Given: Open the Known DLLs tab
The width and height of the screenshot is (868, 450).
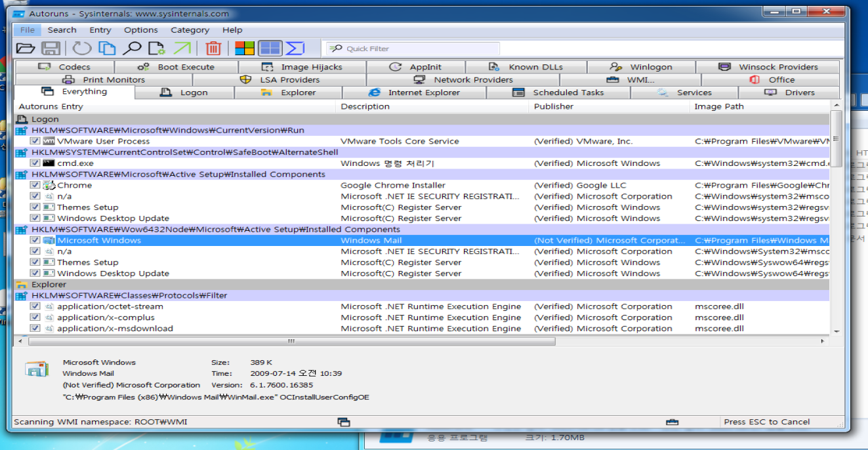Looking at the screenshot, I should [x=526, y=67].
